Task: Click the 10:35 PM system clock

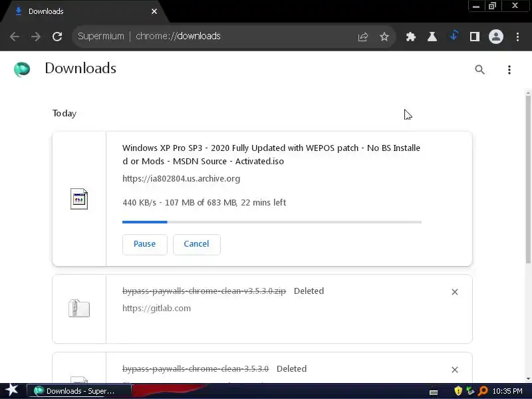Action: (x=507, y=391)
